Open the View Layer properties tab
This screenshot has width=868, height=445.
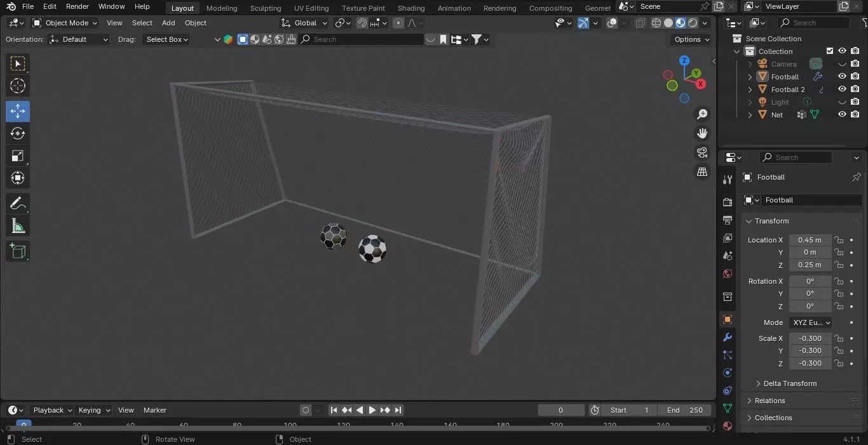click(728, 238)
